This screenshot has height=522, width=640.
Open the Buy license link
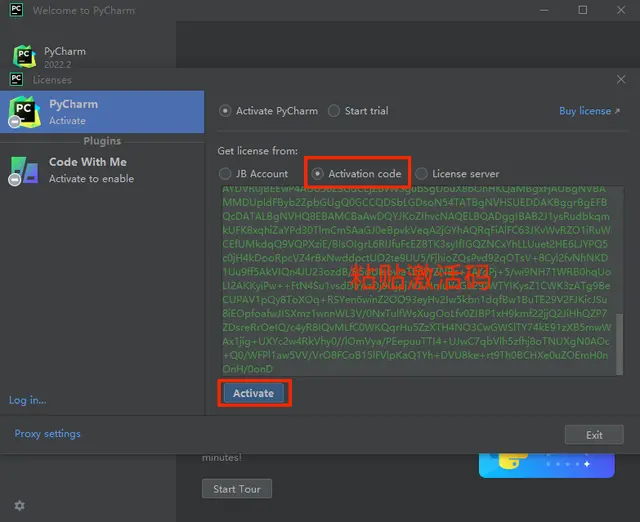pyautogui.click(x=589, y=111)
